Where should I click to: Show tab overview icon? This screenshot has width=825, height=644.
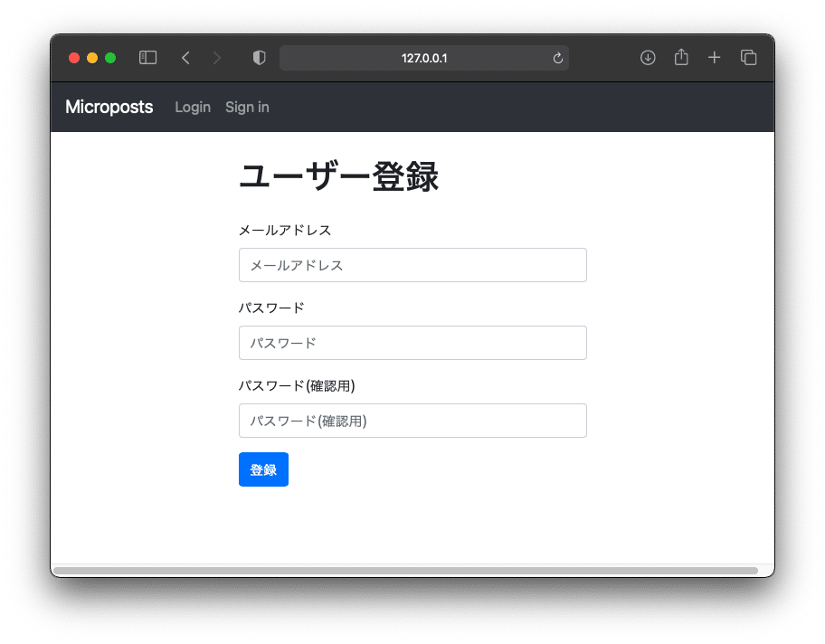(749, 57)
